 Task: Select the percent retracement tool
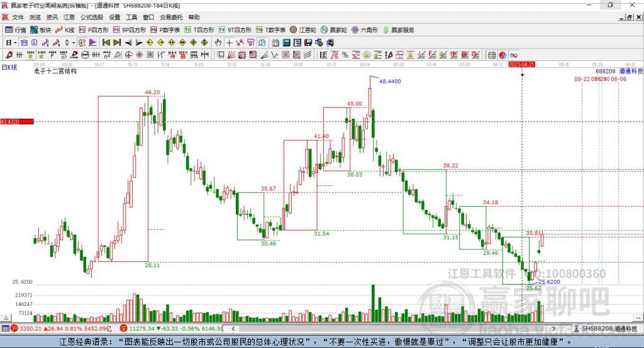click(x=345, y=55)
